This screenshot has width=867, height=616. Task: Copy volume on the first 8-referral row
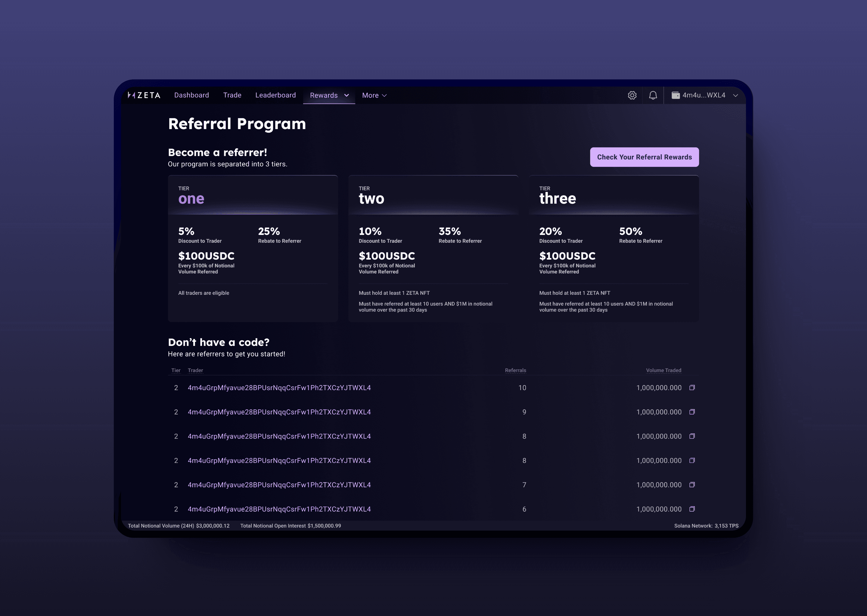[x=692, y=436]
